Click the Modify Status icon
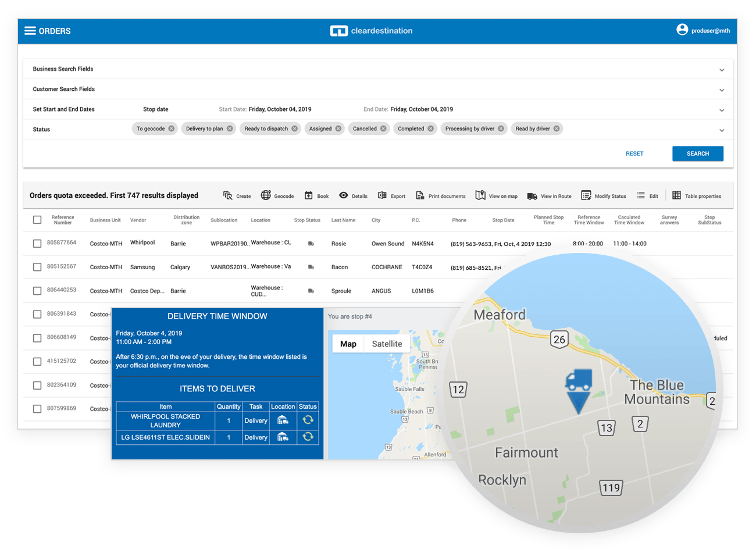The image size is (756, 553). coord(586,195)
